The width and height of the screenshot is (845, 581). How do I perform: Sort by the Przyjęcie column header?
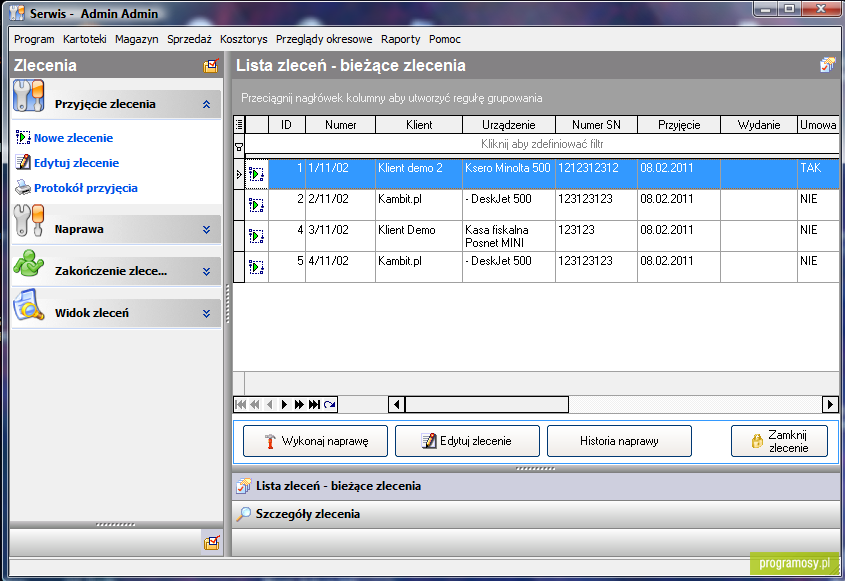pos(679,124)
